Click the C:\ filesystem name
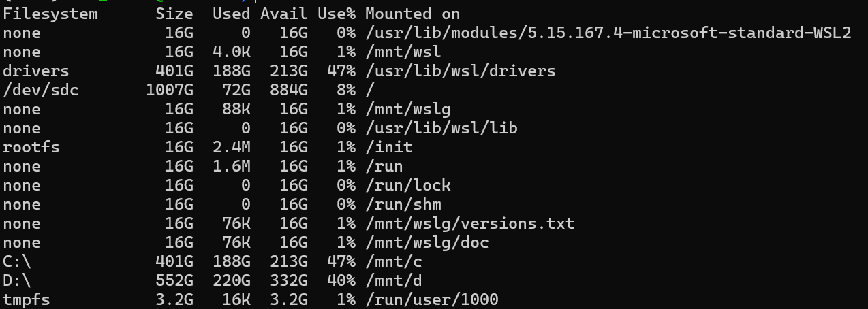Screen dimensions: 868x309 tap(17, 261)
